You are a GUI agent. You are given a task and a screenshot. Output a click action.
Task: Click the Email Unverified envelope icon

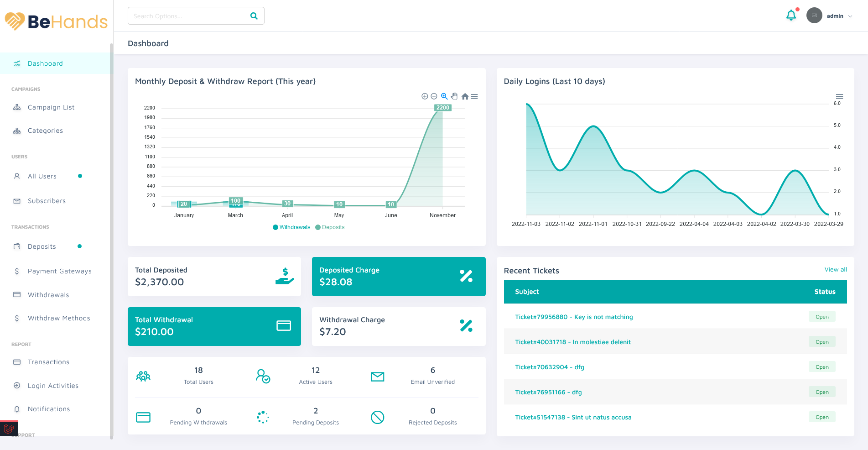point(378,377)
